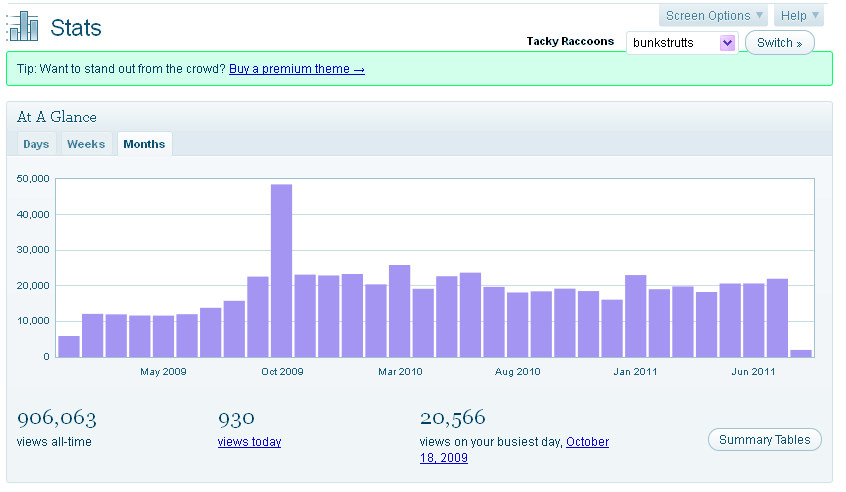Click the At A Glance panel header
Viewport: 846px width, 492px height.
[57, 117]
